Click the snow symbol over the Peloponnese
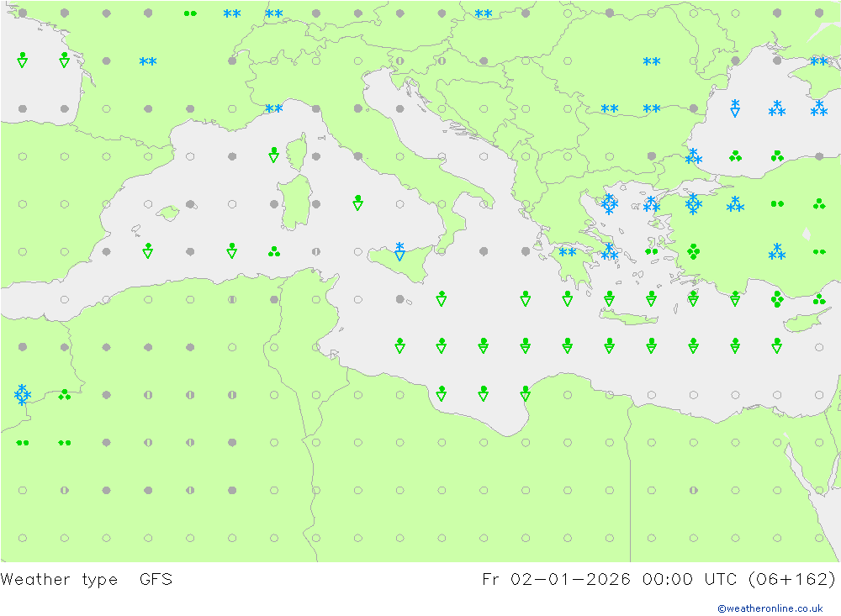 pos(568,252)
